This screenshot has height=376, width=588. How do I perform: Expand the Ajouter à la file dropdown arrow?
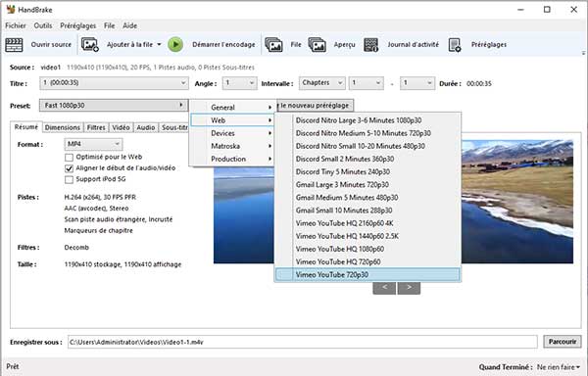159,45
